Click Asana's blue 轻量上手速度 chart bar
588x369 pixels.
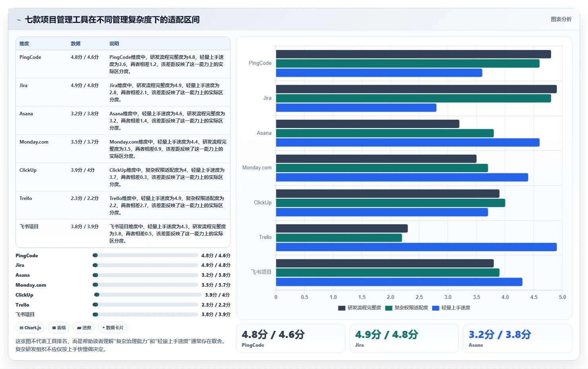pyautogui.click(x=408, y=142)
